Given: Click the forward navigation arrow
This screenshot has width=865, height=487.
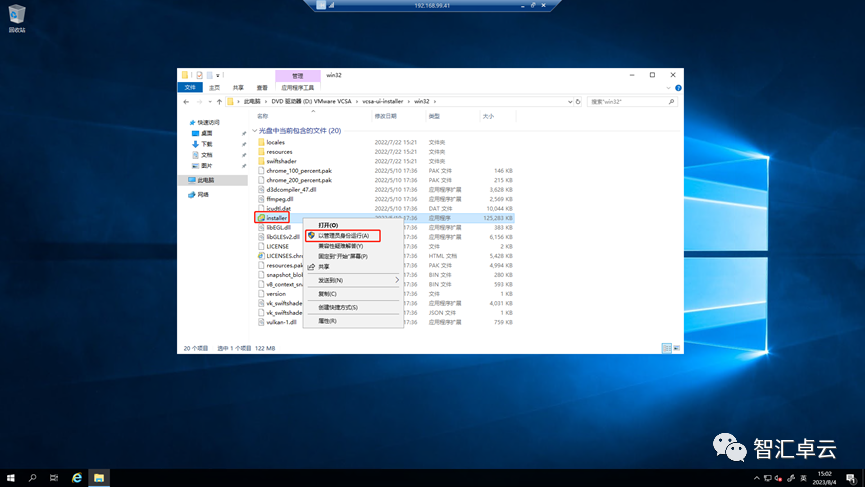Looking at the screenshot, I should click(x=199, y=101).
